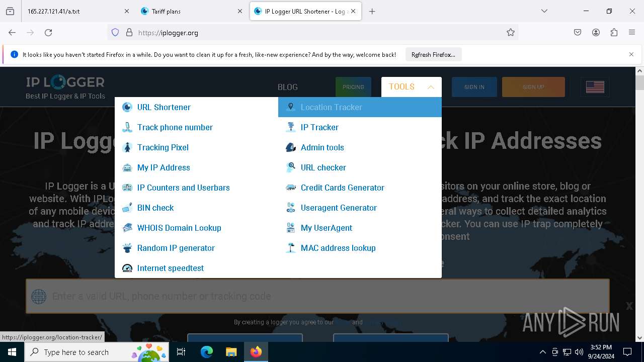Open Microsoft Edge from taskbar
644x362 pixels.
[207, 352]
